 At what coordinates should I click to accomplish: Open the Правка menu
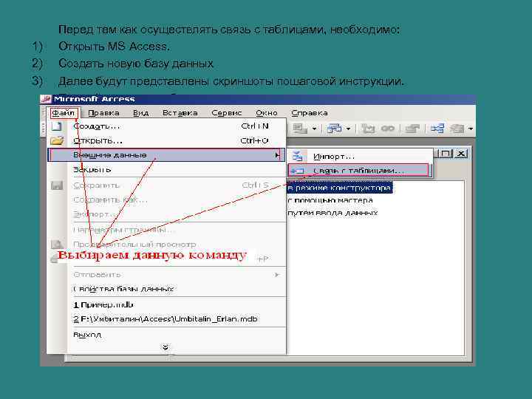pos(103,113)
